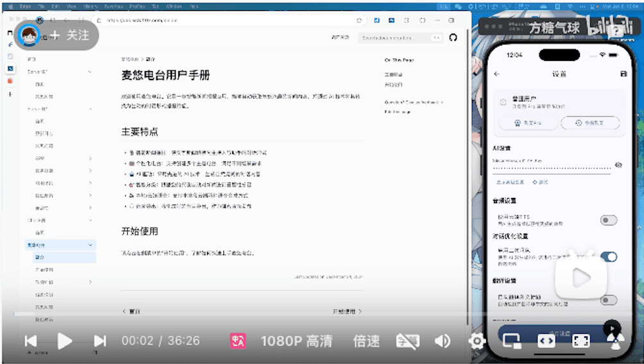This screenshot has width=644, height=364.
Task: Tap the left link below the API key field
Action: point(510,182)
